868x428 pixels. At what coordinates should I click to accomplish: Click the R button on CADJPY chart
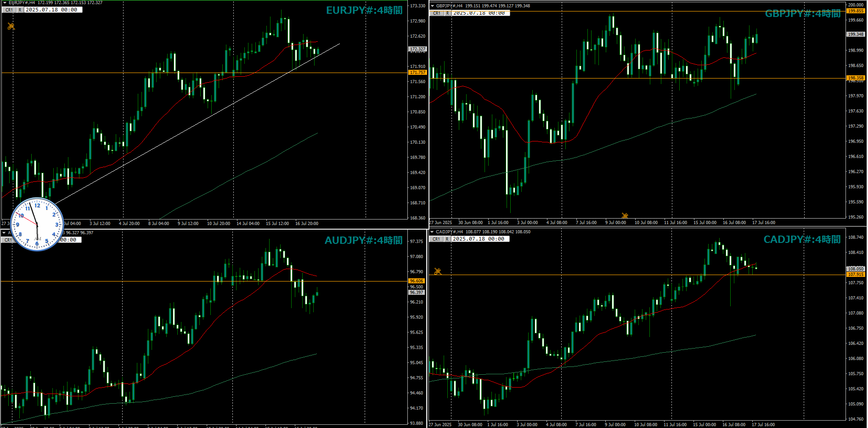click(x=447, y=239)
